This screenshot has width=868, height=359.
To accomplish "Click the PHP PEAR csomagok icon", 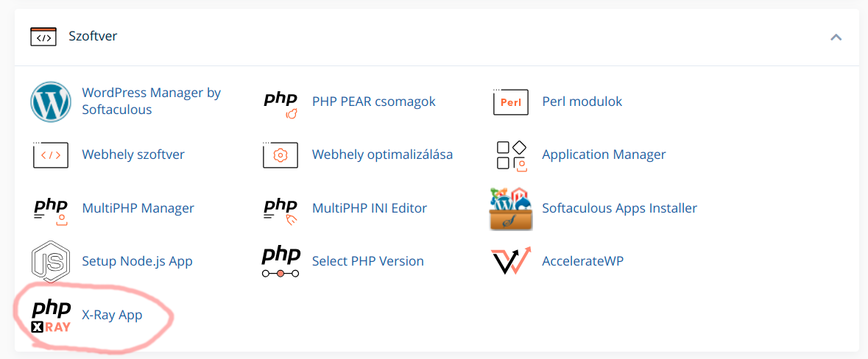I will pos(280,106).
